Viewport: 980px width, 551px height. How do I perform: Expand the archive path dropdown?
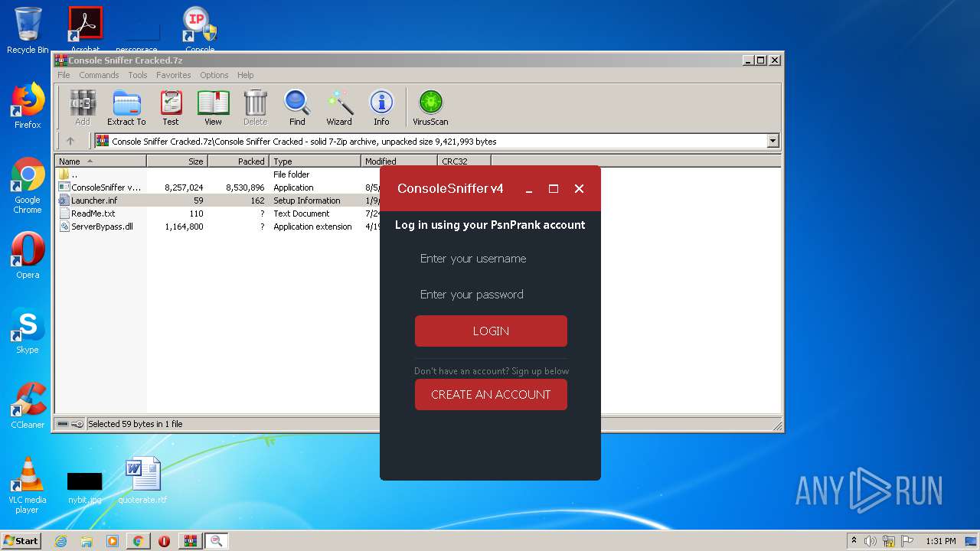(773, 141)
